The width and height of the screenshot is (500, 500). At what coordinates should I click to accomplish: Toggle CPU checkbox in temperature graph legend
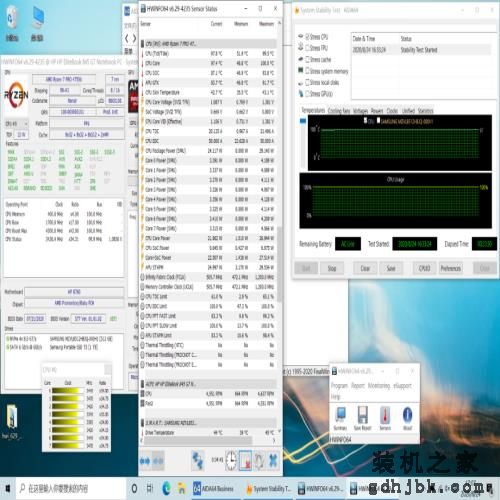tap(365, 121)
